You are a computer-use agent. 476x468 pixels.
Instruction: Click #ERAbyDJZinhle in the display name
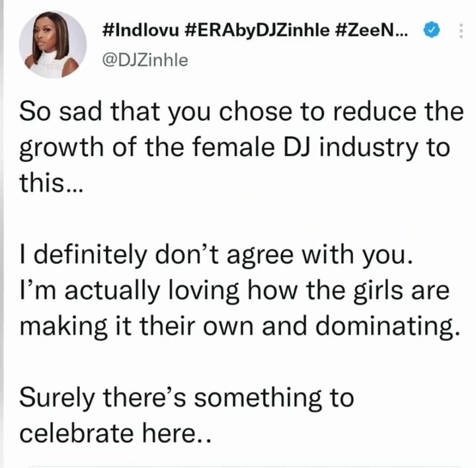[x=257, y=30]
